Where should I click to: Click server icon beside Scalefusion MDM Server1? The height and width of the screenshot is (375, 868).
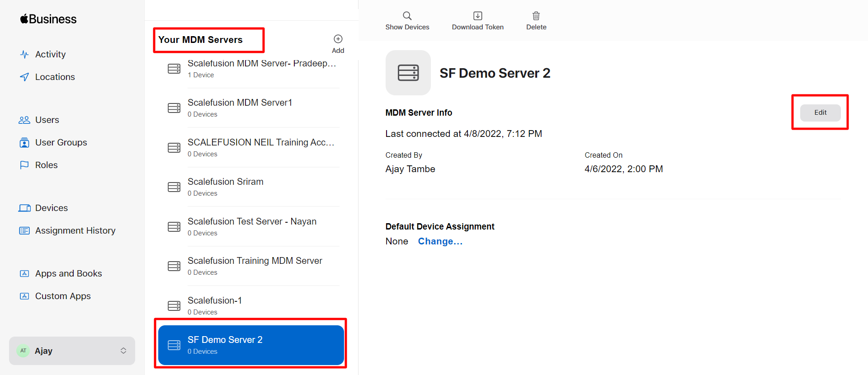click(x=174, y=108)
